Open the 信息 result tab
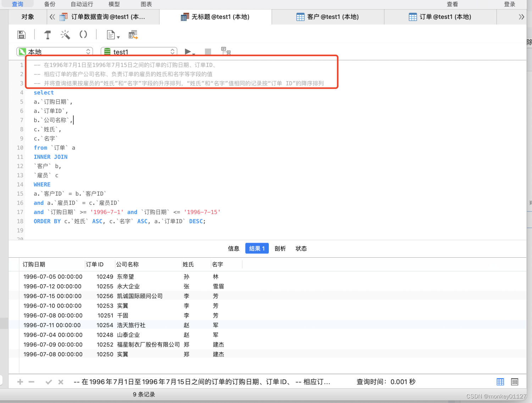Image resolution: width=532 pixels, height=403 pixels. [x=233, y=248]
